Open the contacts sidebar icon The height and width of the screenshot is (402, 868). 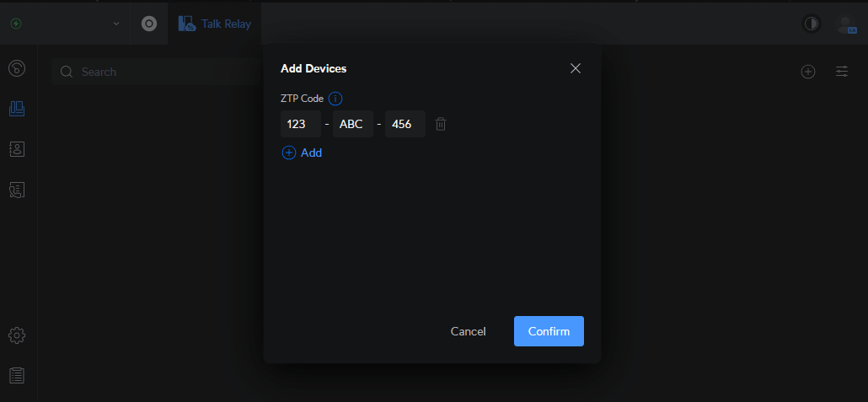point(16,148)
